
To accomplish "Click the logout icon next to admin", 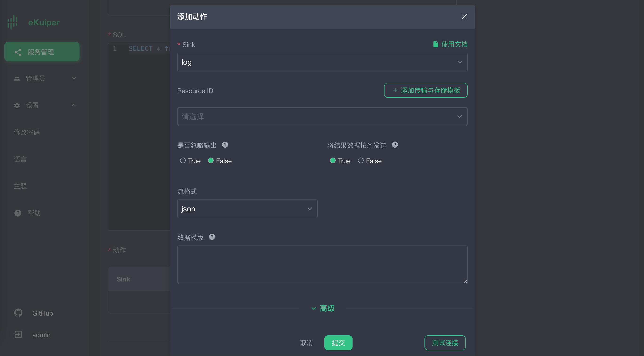I will coord(18,335).
